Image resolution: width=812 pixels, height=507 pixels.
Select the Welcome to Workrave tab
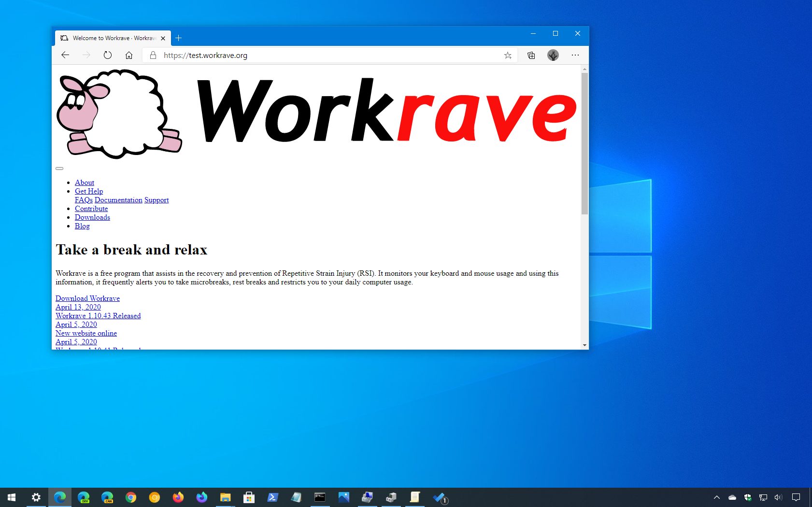pos(111,38)
